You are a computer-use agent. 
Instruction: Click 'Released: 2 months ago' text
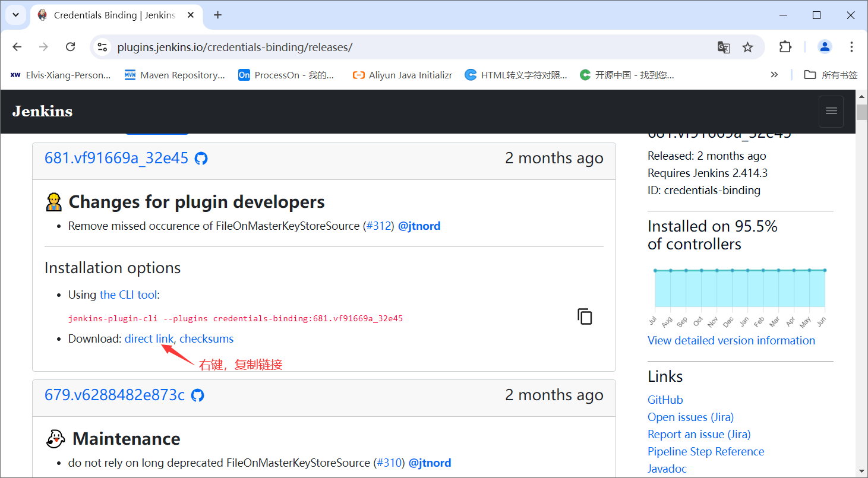(707, 156)
